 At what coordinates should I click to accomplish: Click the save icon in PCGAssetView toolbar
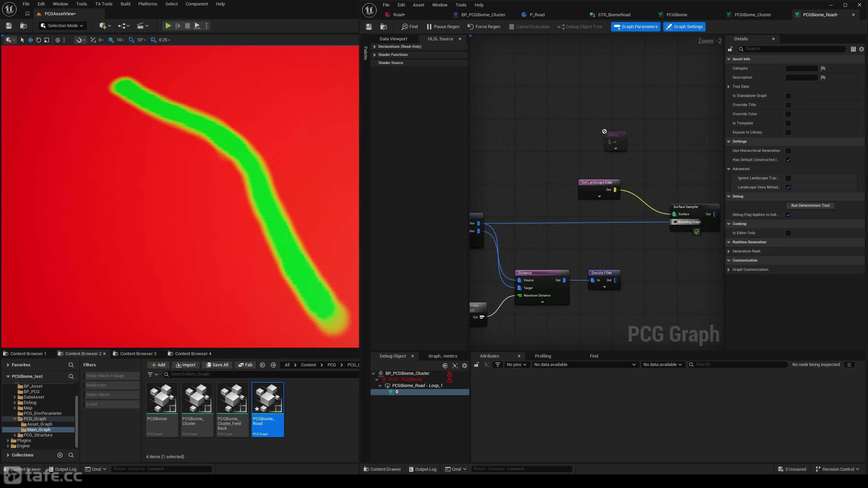tap(9, 26)
